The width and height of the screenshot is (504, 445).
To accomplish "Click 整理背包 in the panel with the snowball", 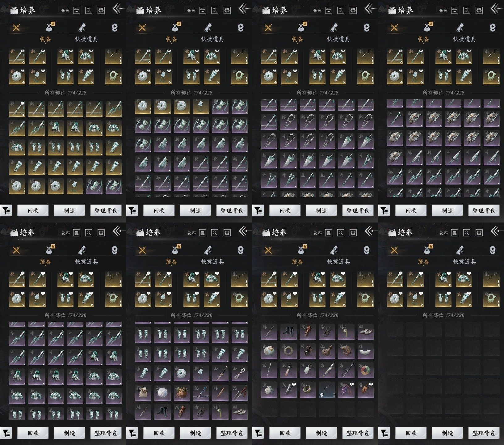I will point(232,433).
